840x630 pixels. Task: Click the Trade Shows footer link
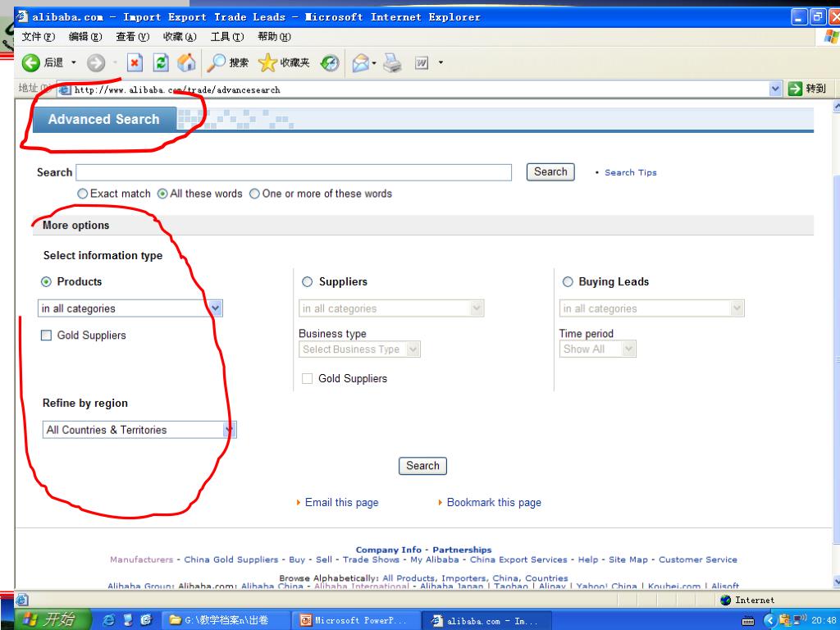pos(371,559)
